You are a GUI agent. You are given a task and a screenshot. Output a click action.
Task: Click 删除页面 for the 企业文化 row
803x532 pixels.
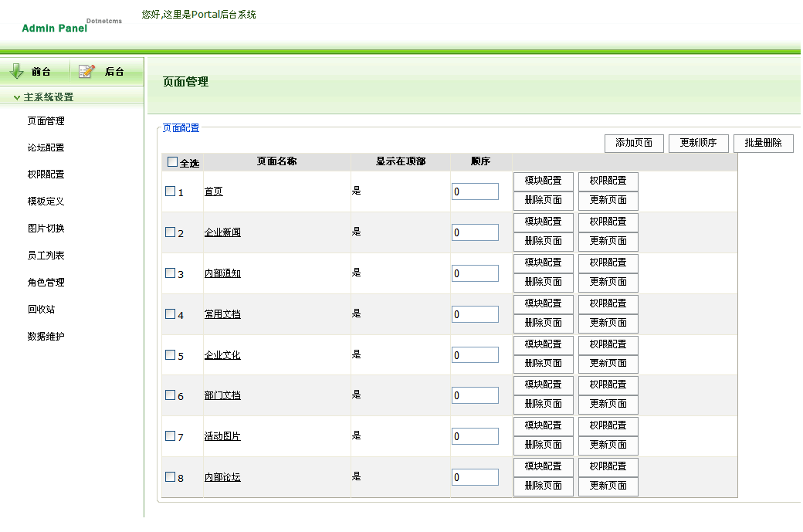point(544,364)
